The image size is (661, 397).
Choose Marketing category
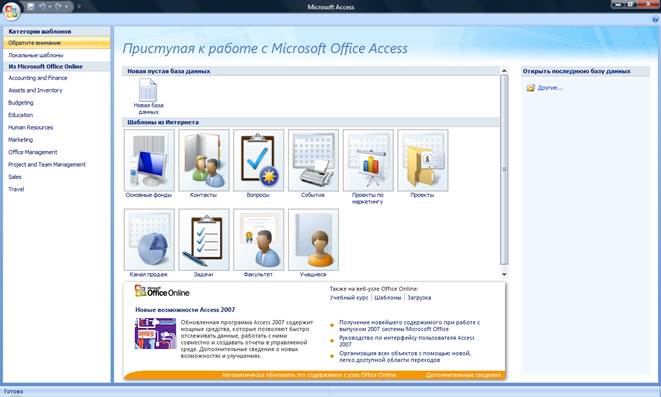pos(20,140)
